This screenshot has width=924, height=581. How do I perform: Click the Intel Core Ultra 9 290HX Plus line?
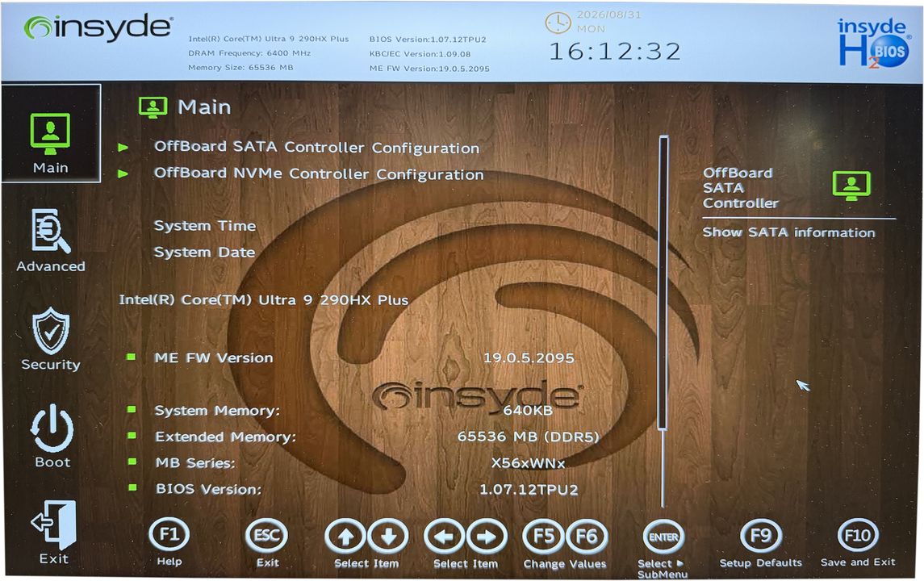(x=263, y=300)
